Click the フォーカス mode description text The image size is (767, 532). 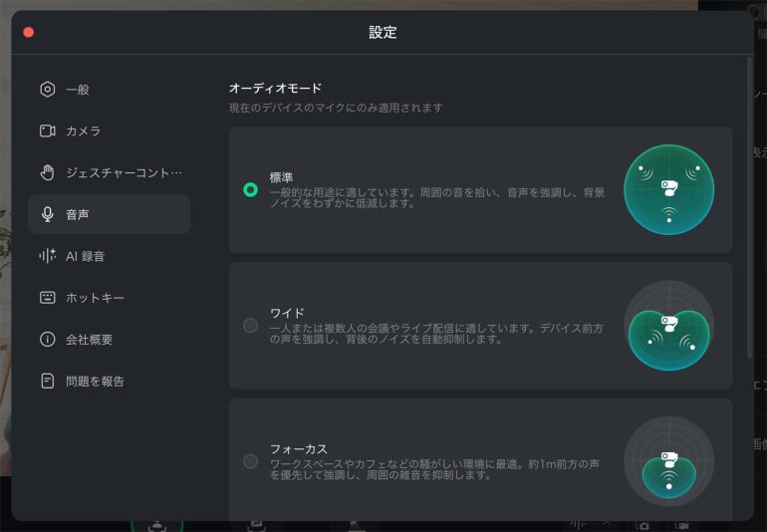436,469
